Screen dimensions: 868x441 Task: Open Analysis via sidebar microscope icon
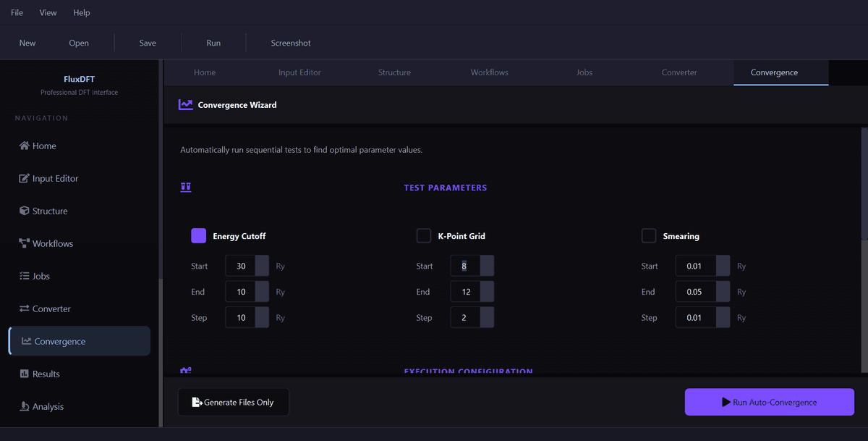pos(25,407)
